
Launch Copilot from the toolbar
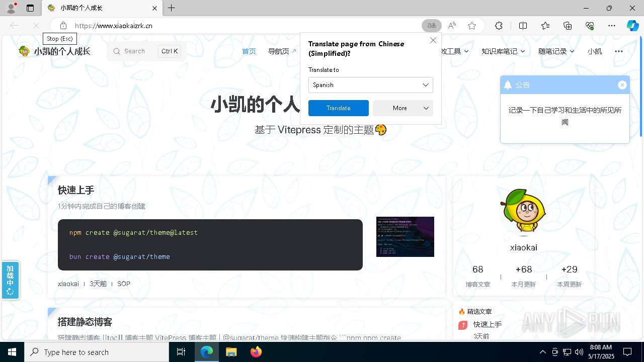click(x=632, y=26)
